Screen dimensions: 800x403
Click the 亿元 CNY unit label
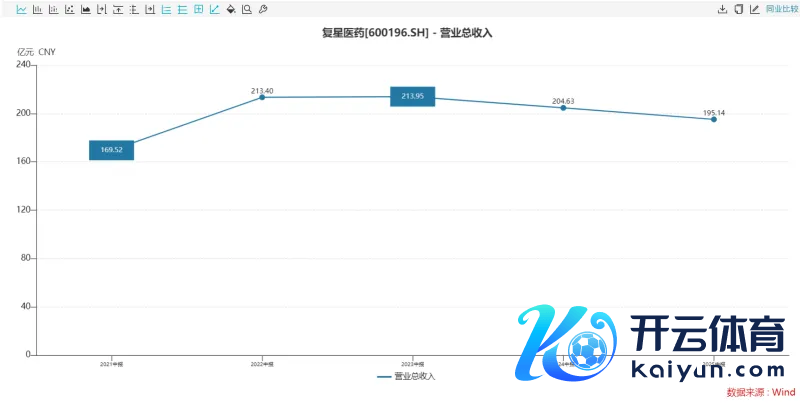point(36,52)
